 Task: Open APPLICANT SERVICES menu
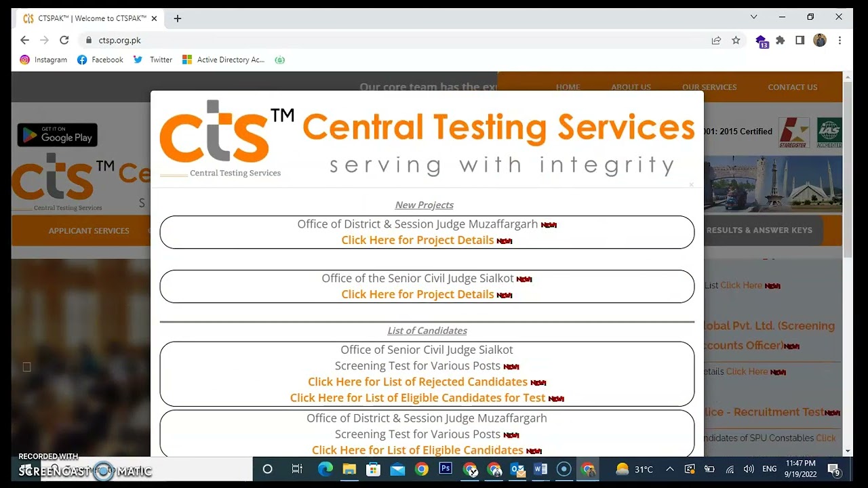(x=89, y=230)
